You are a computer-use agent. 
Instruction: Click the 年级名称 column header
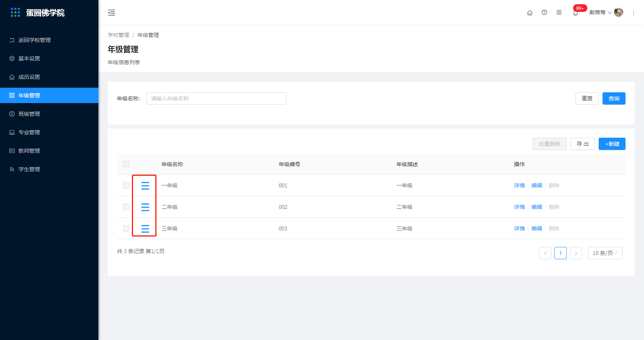tap(172, 164)
